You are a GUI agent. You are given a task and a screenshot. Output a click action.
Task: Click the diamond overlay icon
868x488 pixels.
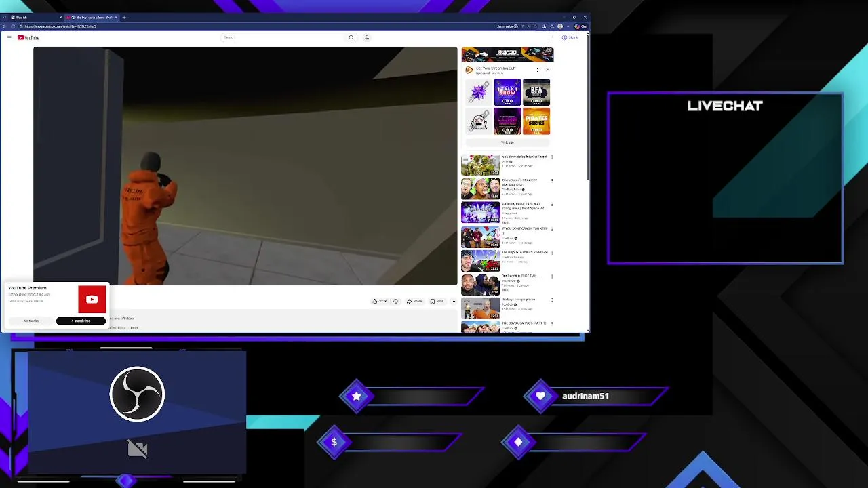point(518,442)
